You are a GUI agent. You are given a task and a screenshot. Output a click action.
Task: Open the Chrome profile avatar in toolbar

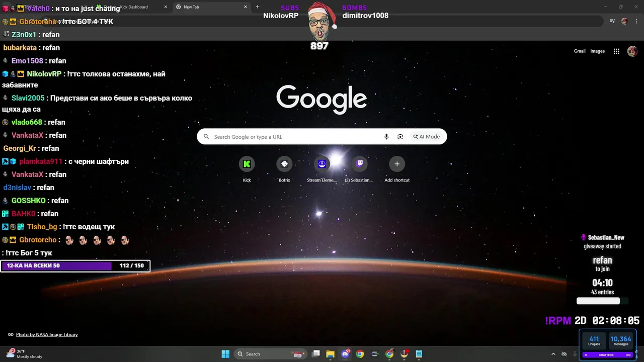tap(624, 21)
